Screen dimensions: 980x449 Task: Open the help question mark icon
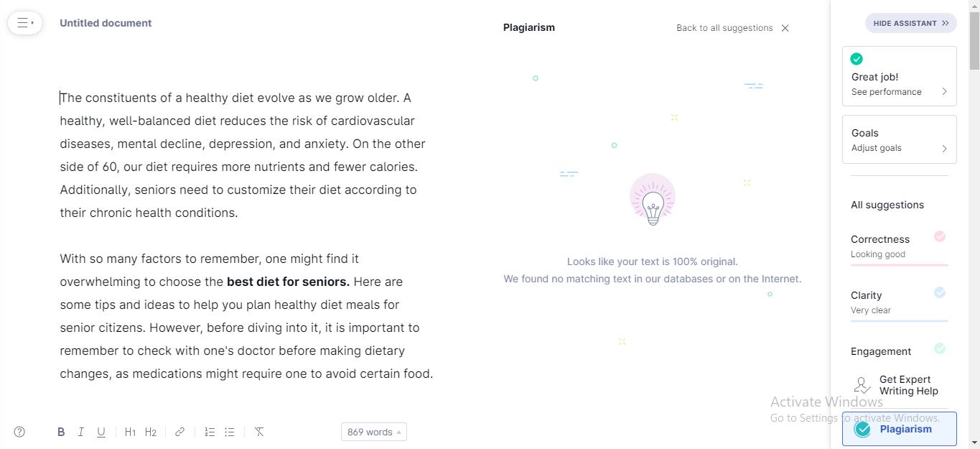(x=19, y=432)
